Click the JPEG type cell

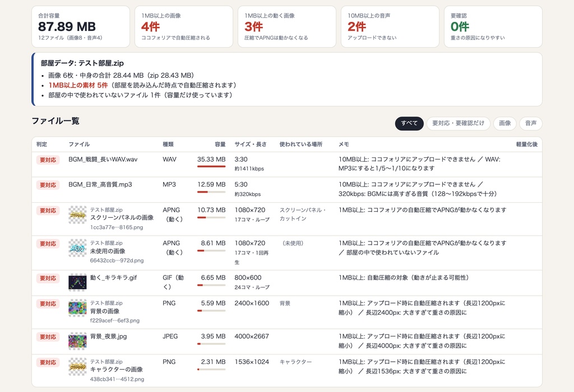(170, 337)
